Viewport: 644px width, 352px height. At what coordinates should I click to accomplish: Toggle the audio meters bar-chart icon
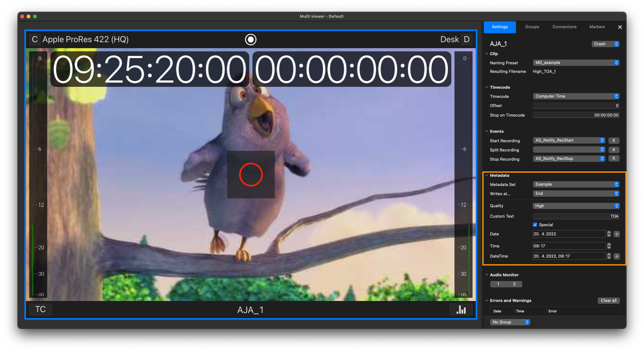coord(461,310)
